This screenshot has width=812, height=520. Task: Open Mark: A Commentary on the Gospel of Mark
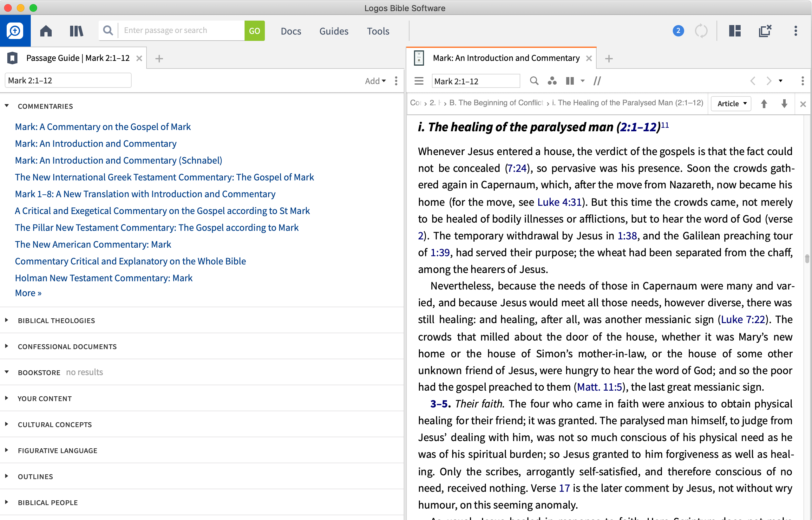103,127
